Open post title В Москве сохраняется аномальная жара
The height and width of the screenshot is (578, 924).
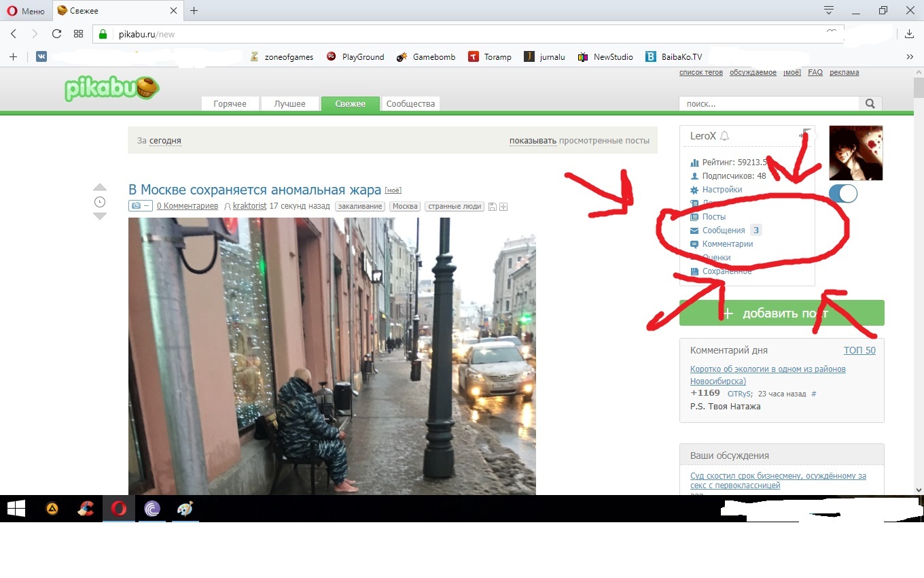(x=255, y=190)
